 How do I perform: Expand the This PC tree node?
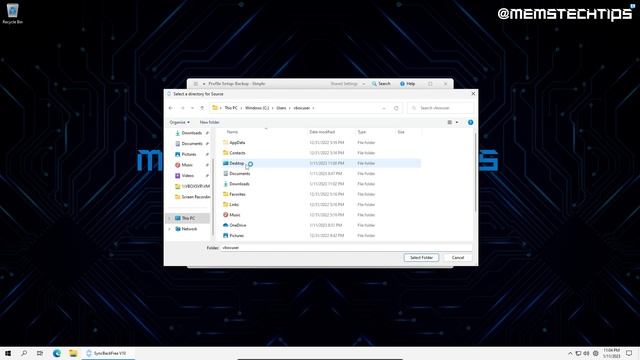(x=170, y=218)
